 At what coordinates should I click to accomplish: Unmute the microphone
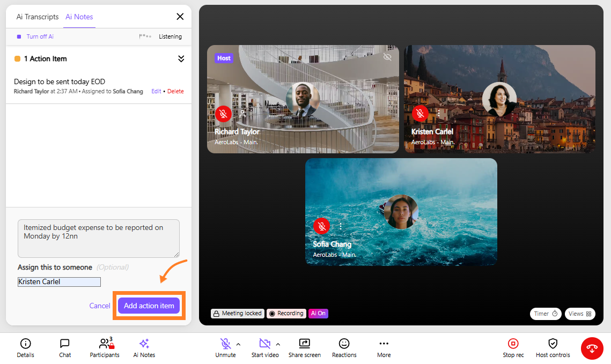tap(225, 347)
